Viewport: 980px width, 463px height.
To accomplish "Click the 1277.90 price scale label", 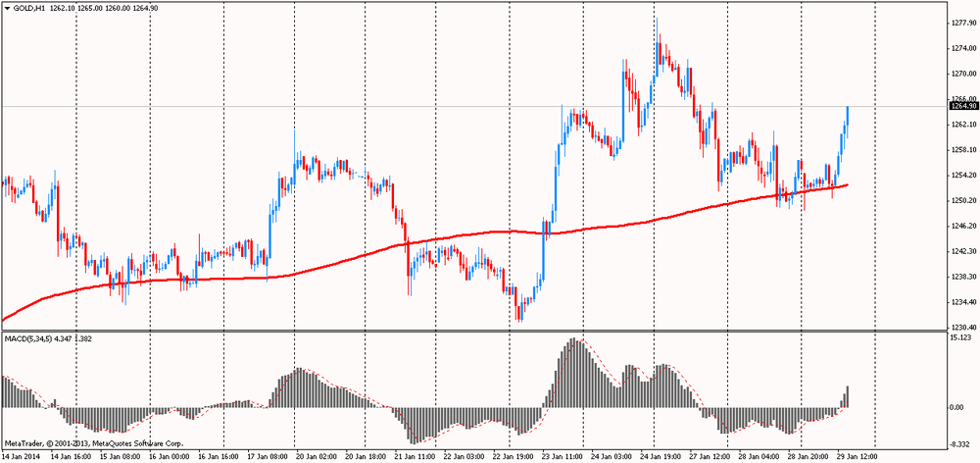I will 963,23.
